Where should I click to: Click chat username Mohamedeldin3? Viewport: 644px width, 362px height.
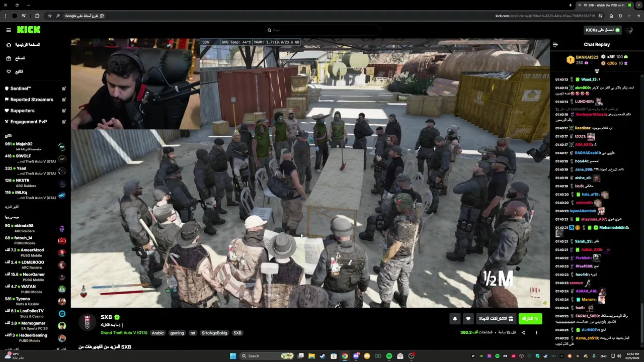click(x=614, y=228)
